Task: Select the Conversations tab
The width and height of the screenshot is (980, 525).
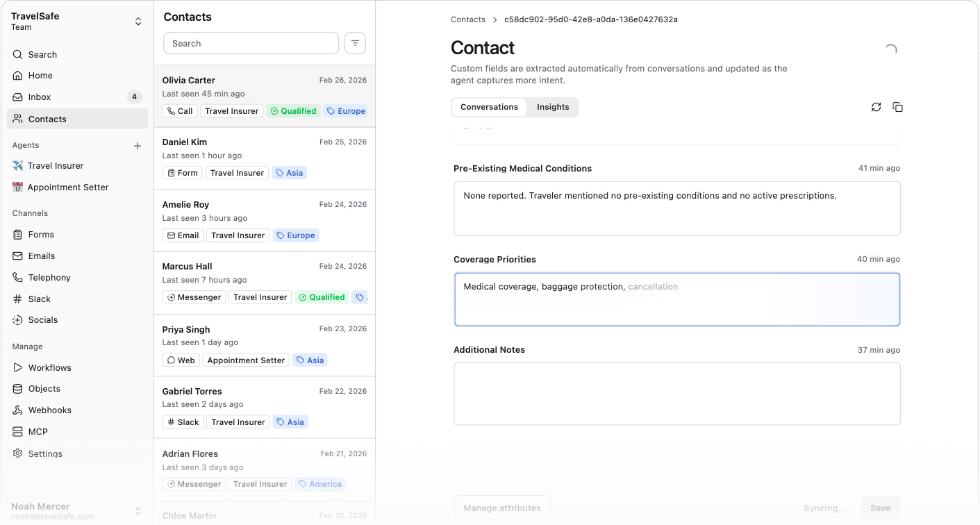Action: tap(489, 107)
